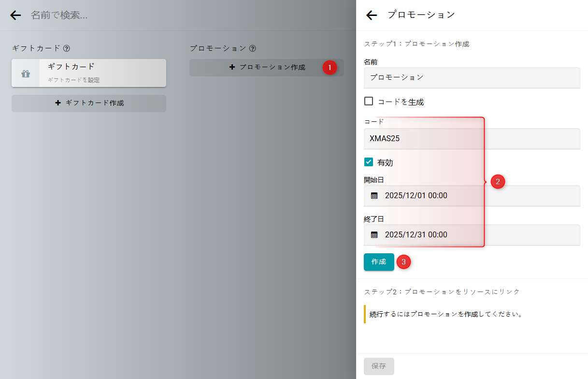This screenshot has width=588, height=379.
Task: Click the plus icon on プロモーション作成
Action: [232, 68]
